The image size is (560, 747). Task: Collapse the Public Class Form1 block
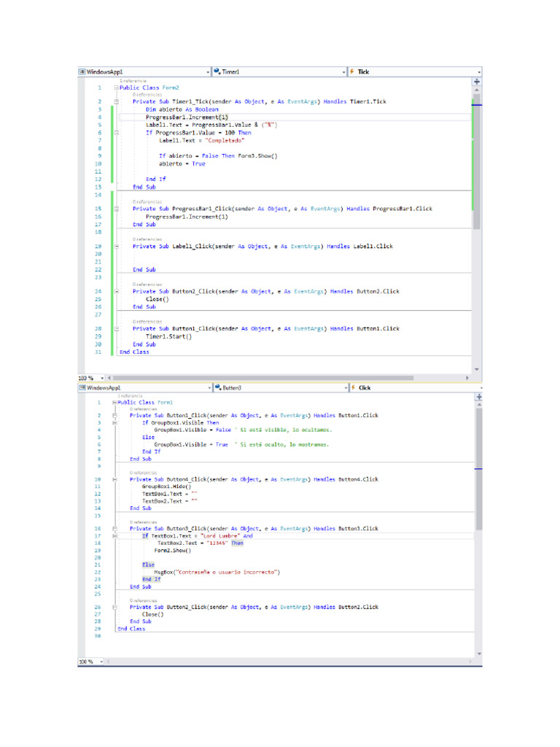tap(114, 402)
